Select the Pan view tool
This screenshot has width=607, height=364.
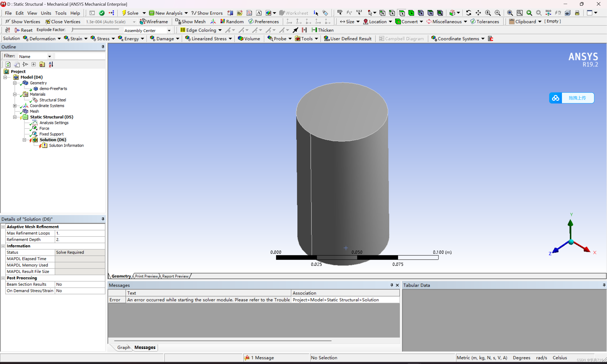click(x=478, y=13)
